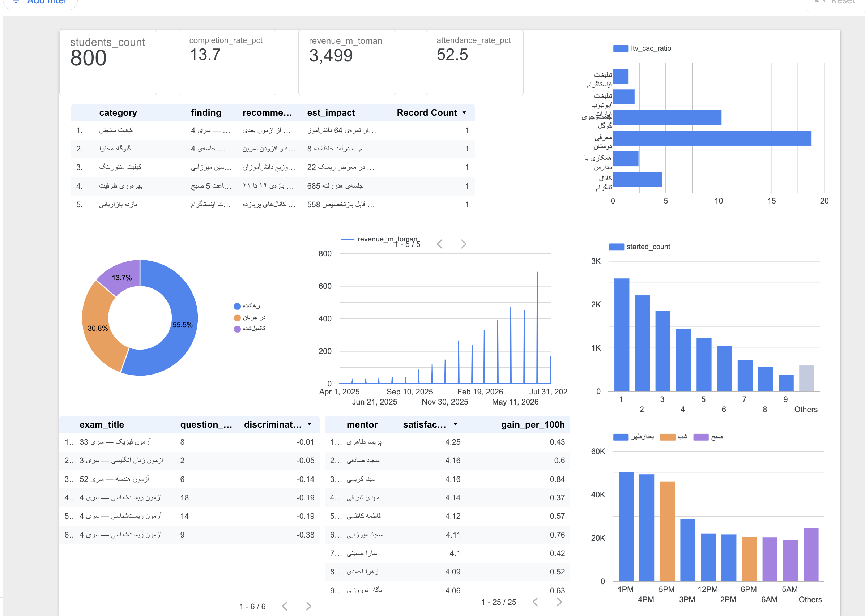Click discrimination value -0.38
The width and height of the screenshot is (865, 616).
[x=306, y=535]
